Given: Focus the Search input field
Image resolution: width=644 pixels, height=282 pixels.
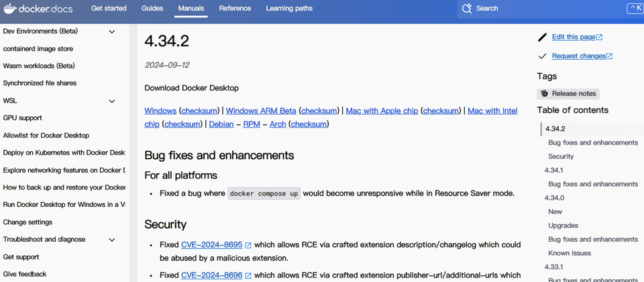Looking at the screenshot, I should click(x=550, y=9).
